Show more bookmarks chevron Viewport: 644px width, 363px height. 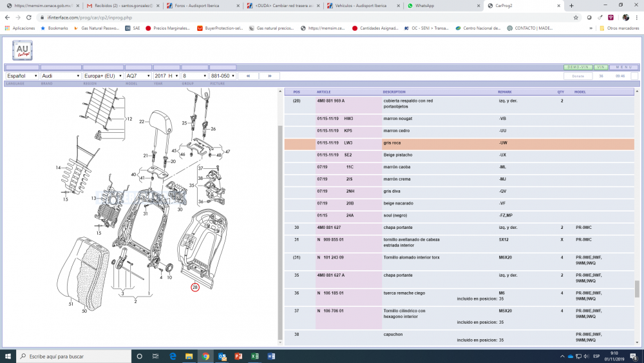point(591,28)
